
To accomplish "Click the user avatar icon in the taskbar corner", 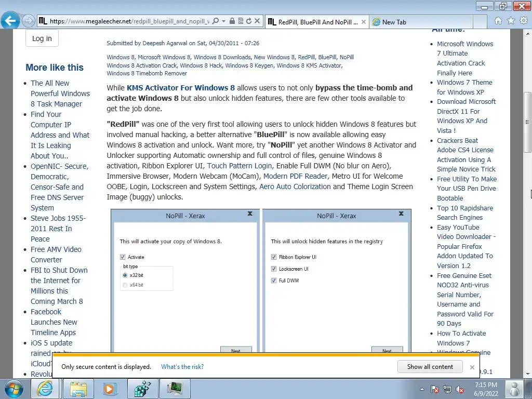I will 514,389.
